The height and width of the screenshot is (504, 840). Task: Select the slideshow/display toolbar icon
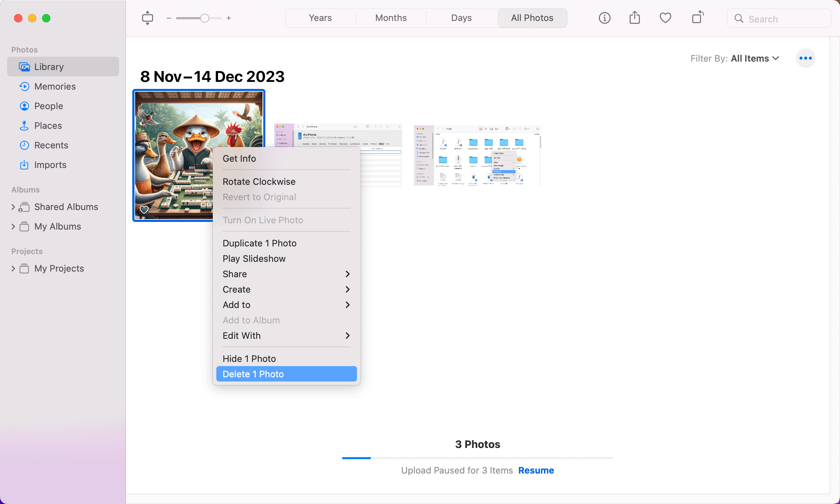pos(147,18)
